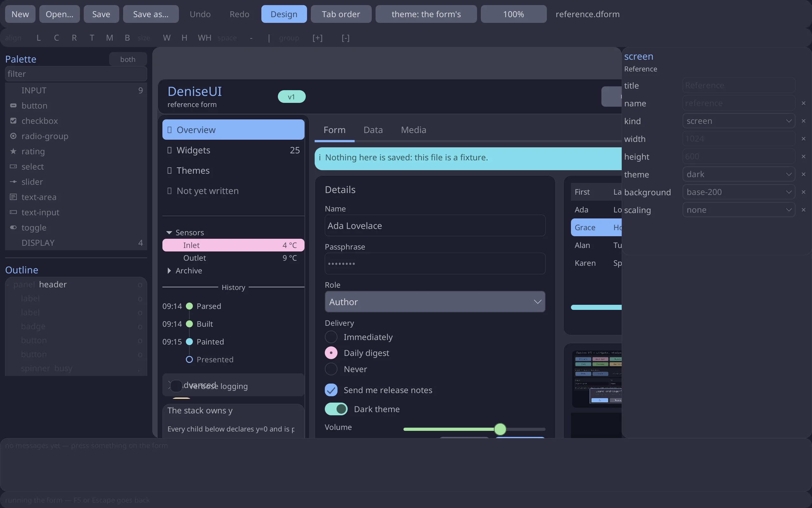
Task: Clear the name property with its x
Action: (x=803, y=103)
